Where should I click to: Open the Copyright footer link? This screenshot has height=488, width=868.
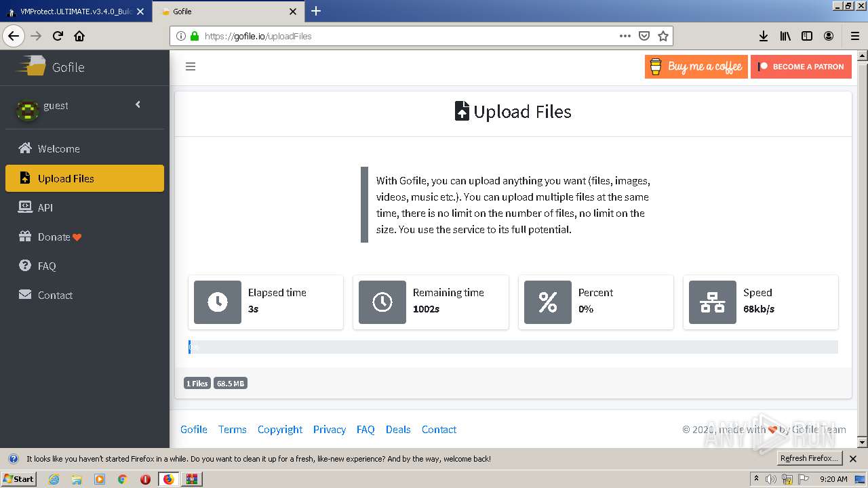(280, 429)
